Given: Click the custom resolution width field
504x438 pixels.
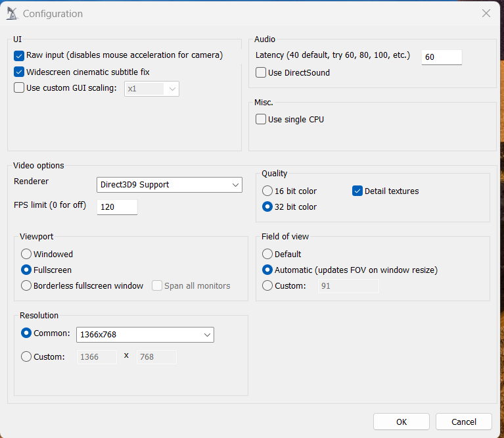Looking at the screenshot, I should (97, 357).
